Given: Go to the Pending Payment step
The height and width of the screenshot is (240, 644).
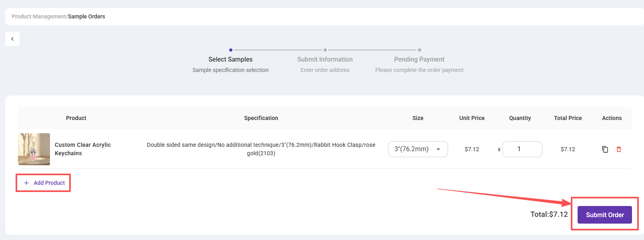Looking at the screenshot, I should [x=419, y=59].
